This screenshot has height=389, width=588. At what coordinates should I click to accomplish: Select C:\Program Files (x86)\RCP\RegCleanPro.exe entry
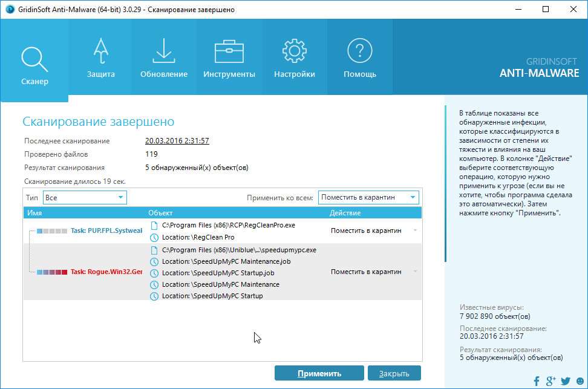[x=229, y=226]
